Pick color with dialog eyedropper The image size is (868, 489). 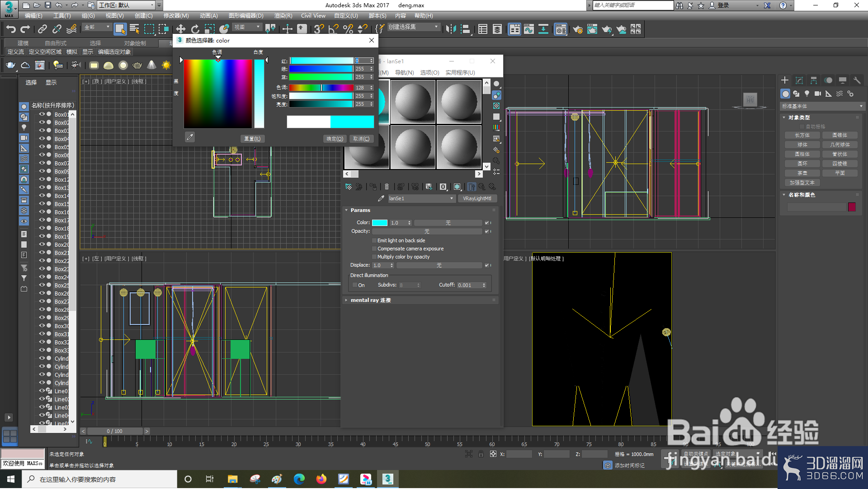(190, 137)
